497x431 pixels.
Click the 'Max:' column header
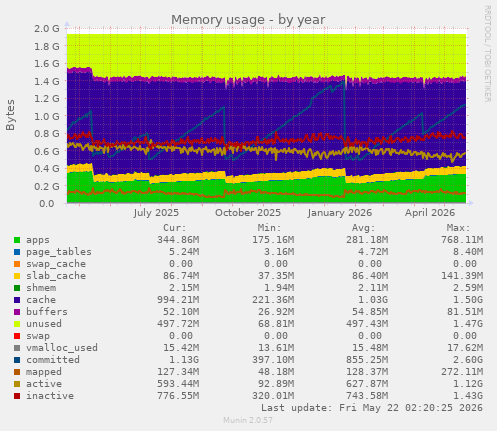(458, 228)
